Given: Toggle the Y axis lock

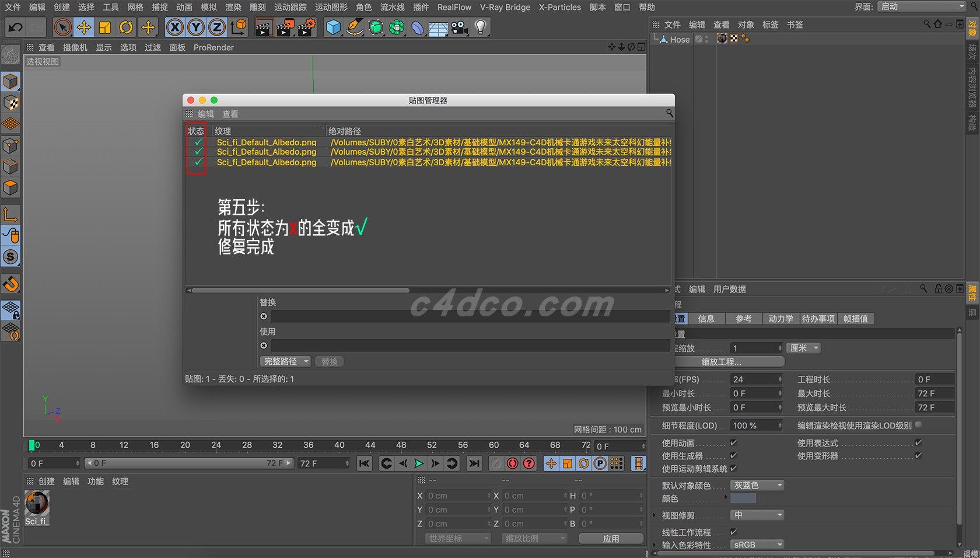Looking at the screenshot, I should point(196,27).
